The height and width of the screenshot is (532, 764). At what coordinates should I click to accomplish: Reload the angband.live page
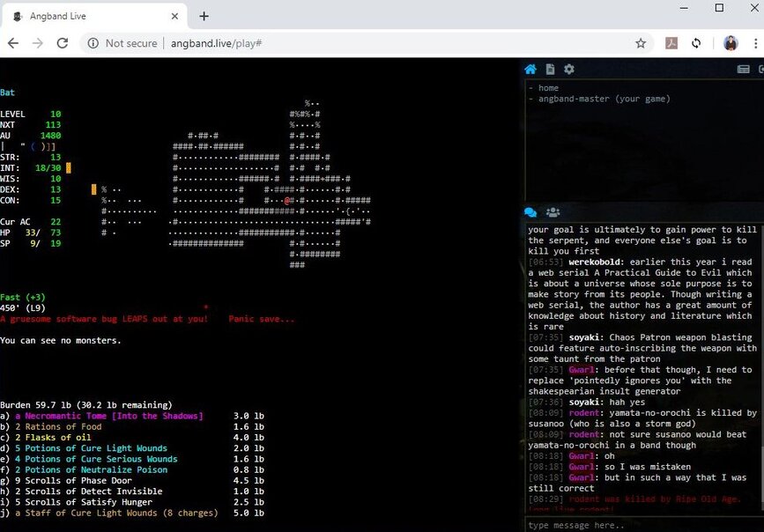(x=63, y=43)
